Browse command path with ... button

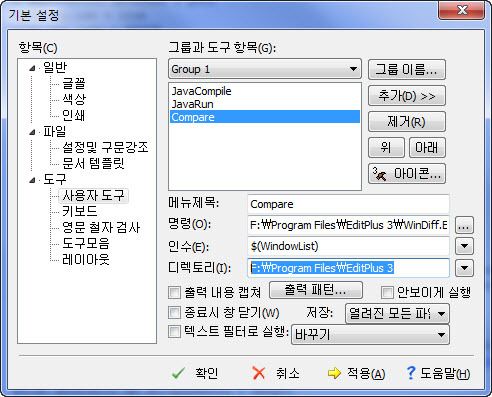[464, 225]
